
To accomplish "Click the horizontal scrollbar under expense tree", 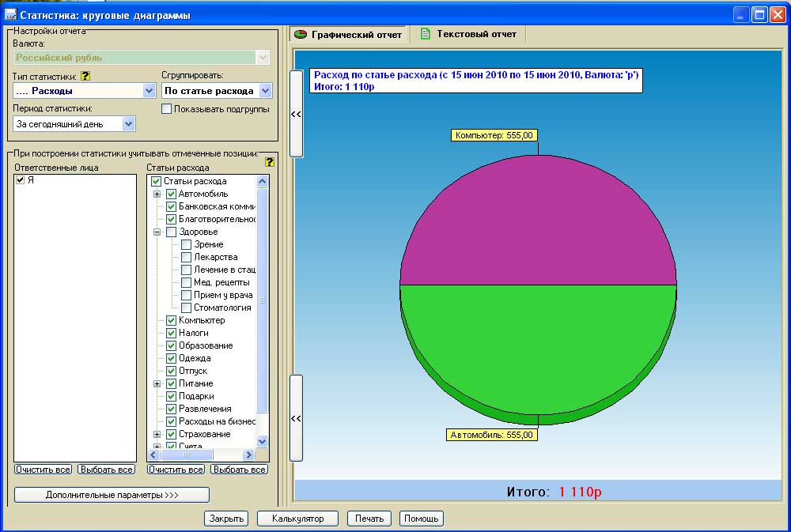I will (201, 455).
